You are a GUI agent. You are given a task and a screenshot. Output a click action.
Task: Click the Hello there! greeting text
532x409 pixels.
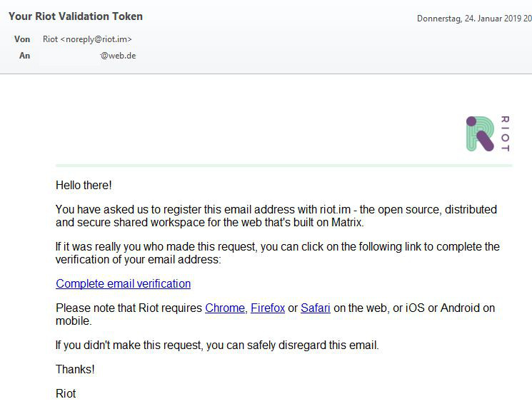coord(84,185)
